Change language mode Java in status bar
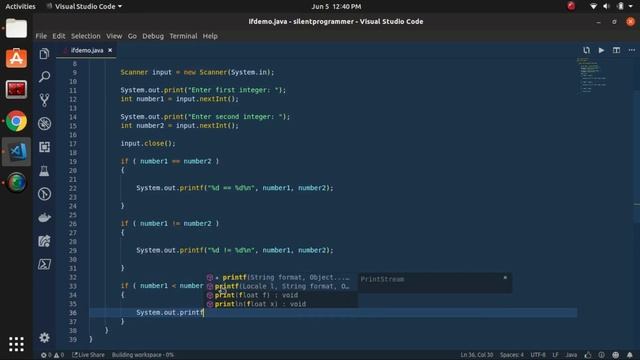This screenshot has height=360, width=640. [x=571, y=355]
